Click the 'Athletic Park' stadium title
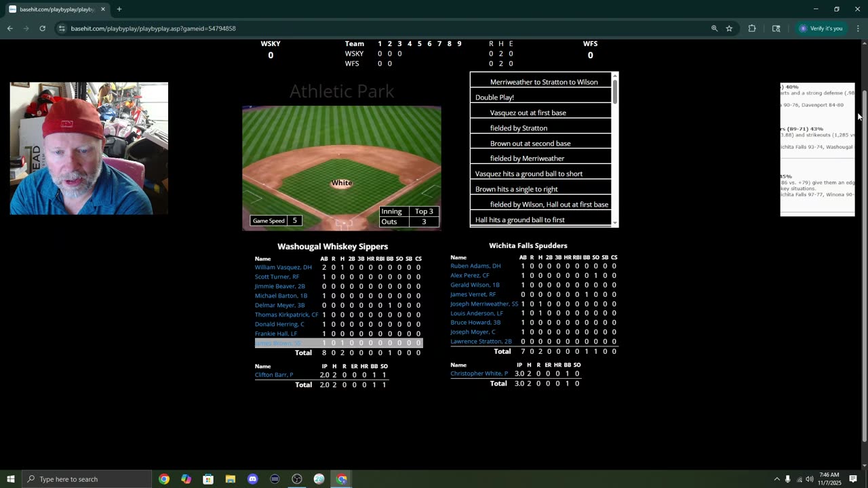868x488 pixels. [342, 91]
